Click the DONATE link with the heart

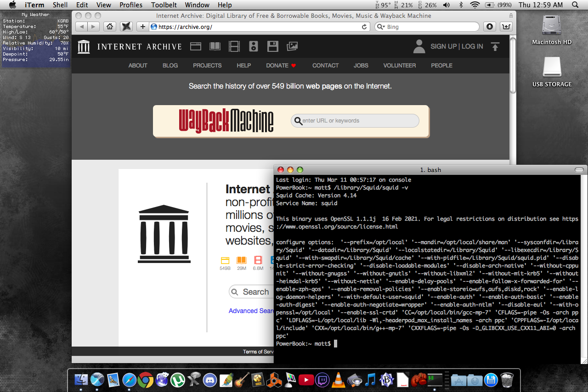tap(281, 66)
